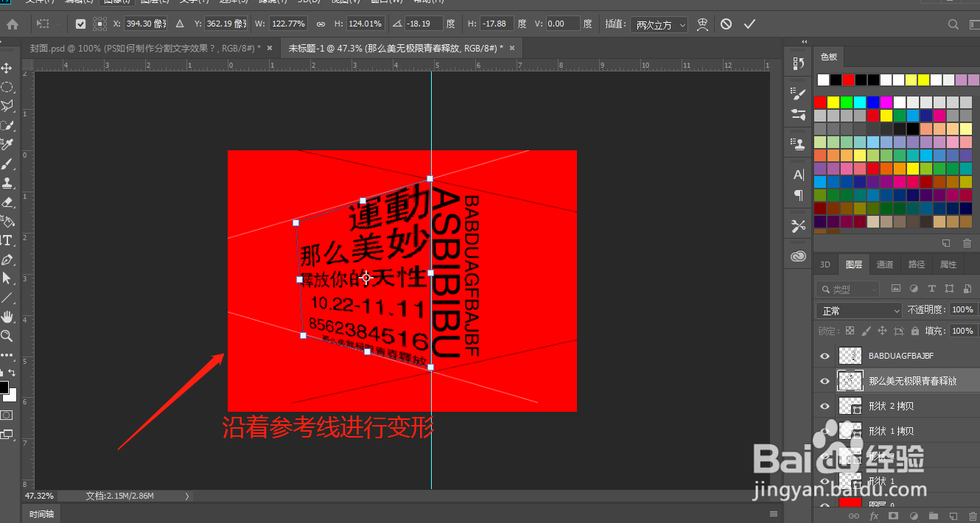Select the Move tool
This screenshot has width=980, height=523.
(x=7, y=69)
